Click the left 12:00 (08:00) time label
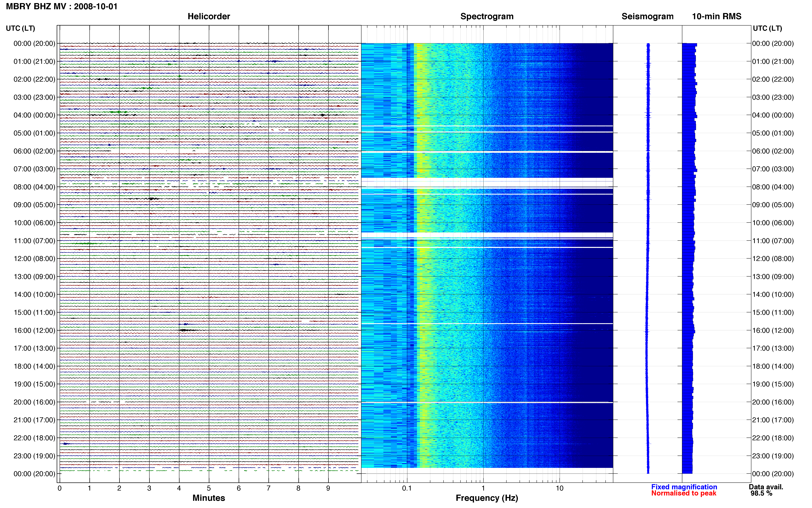Screen dimensions: 812x508 (x=34, y=259)
